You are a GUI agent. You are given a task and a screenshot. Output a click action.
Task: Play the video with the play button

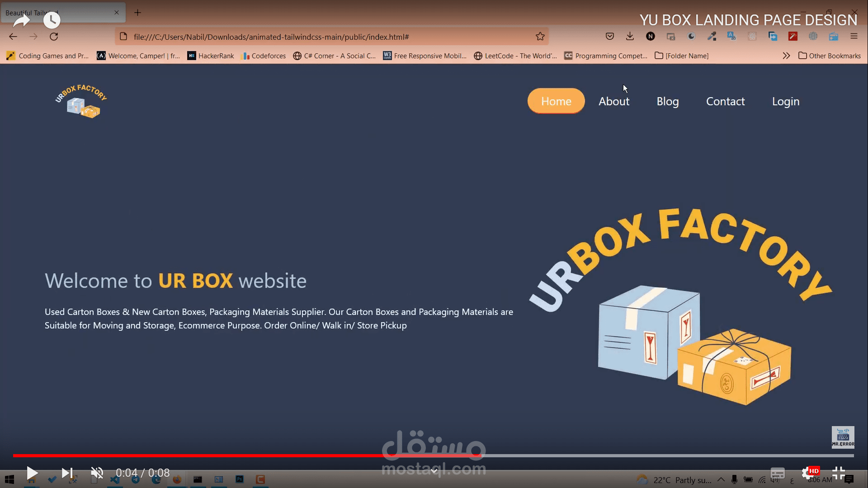[32, 473]
